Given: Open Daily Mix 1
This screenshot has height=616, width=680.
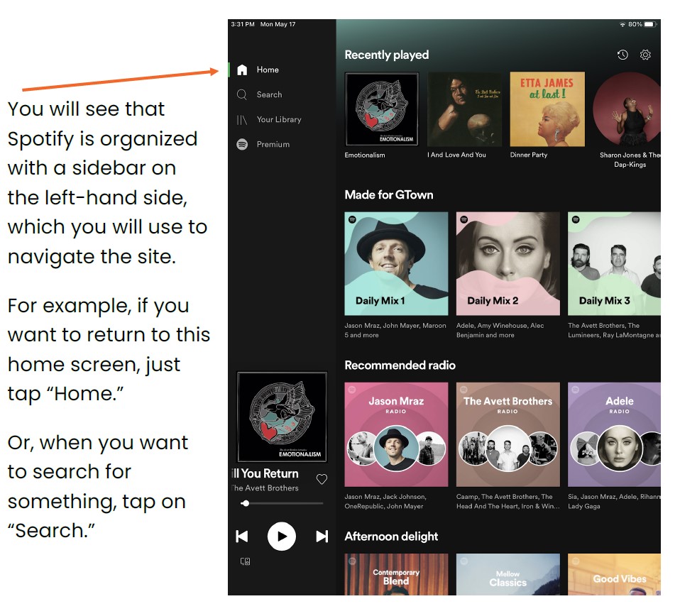Looking at the screenshot, I should pos(396,263).
